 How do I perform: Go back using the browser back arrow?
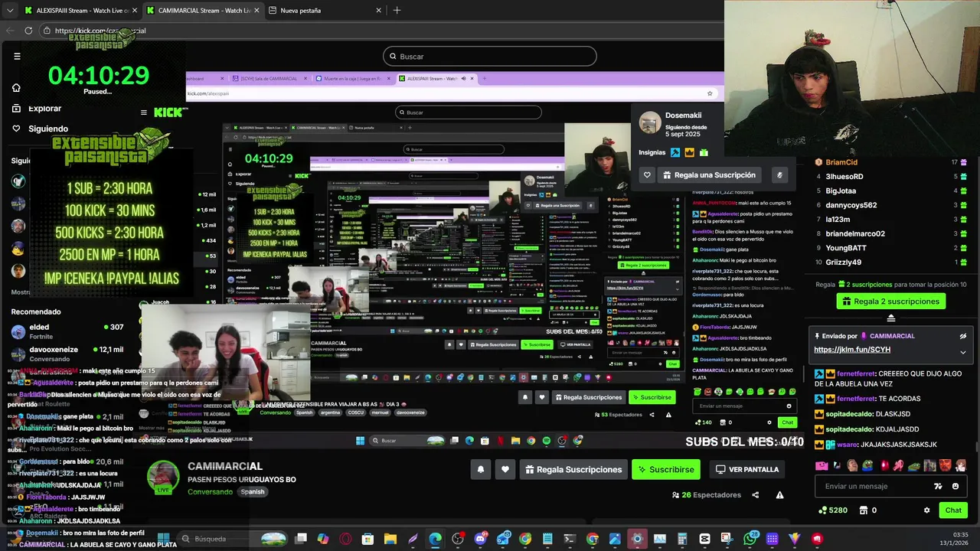pos(10,31)
